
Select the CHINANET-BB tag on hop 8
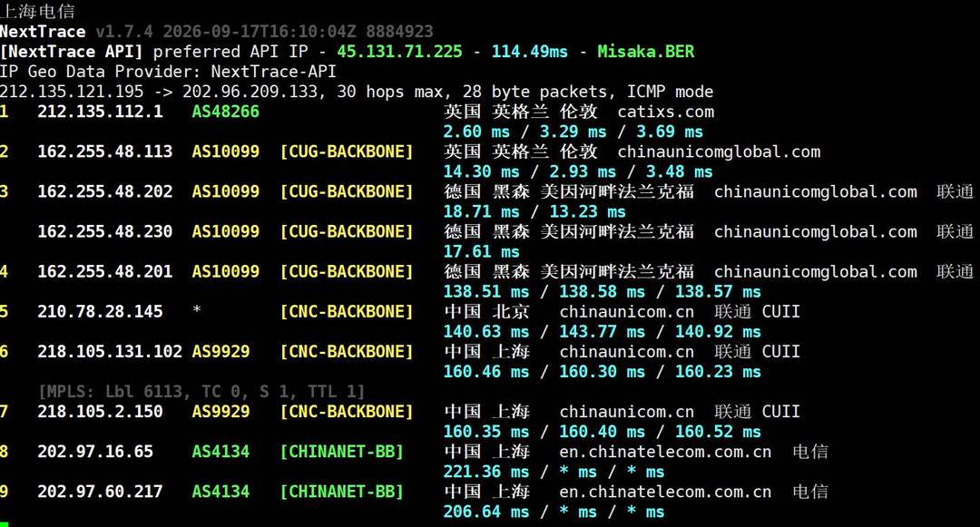342,452
